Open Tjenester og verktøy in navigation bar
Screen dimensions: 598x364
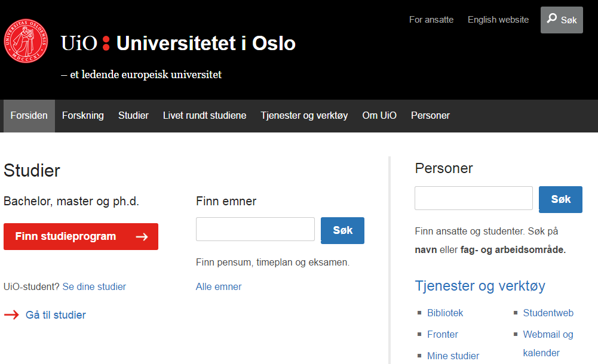[x=304, y=116]
